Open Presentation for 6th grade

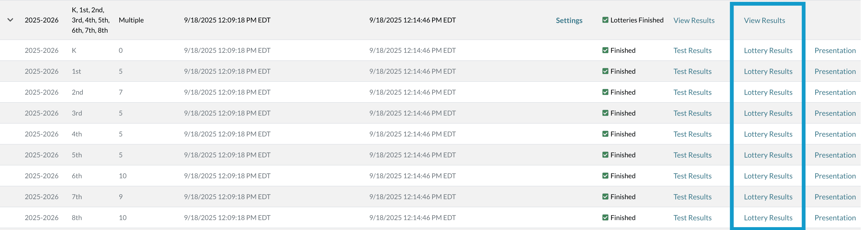(835, 176)
